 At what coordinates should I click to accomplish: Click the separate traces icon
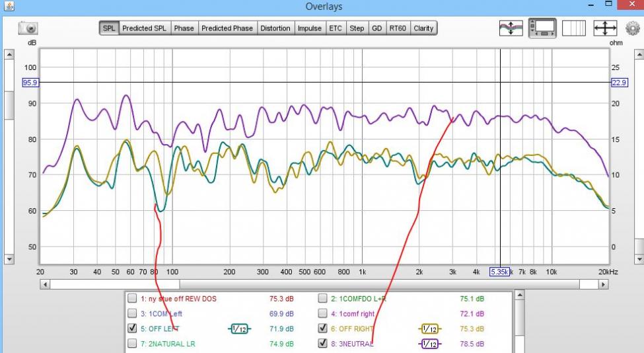[x=511, y=28]
